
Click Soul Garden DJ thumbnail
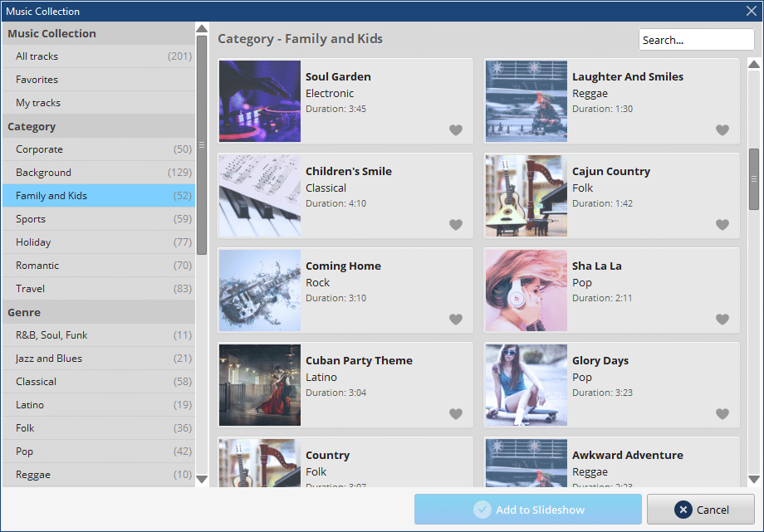(260, 101)
